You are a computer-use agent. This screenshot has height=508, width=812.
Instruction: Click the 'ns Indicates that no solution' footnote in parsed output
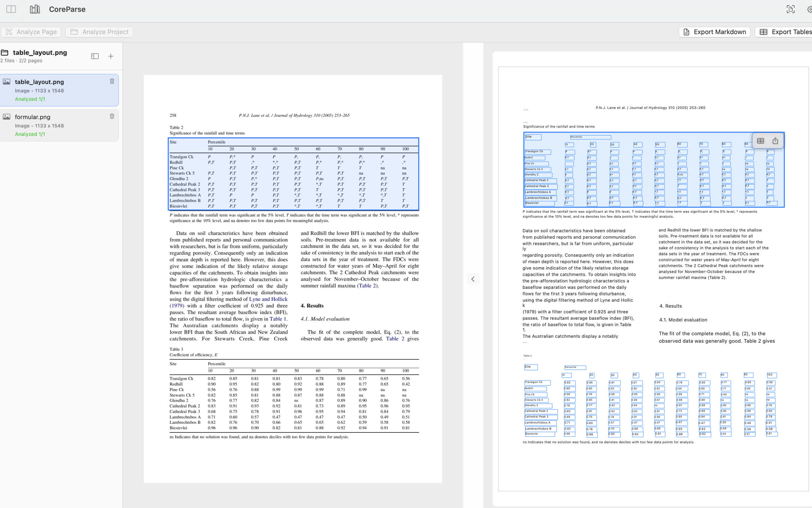pyautogui.click(x=608, y=442)
